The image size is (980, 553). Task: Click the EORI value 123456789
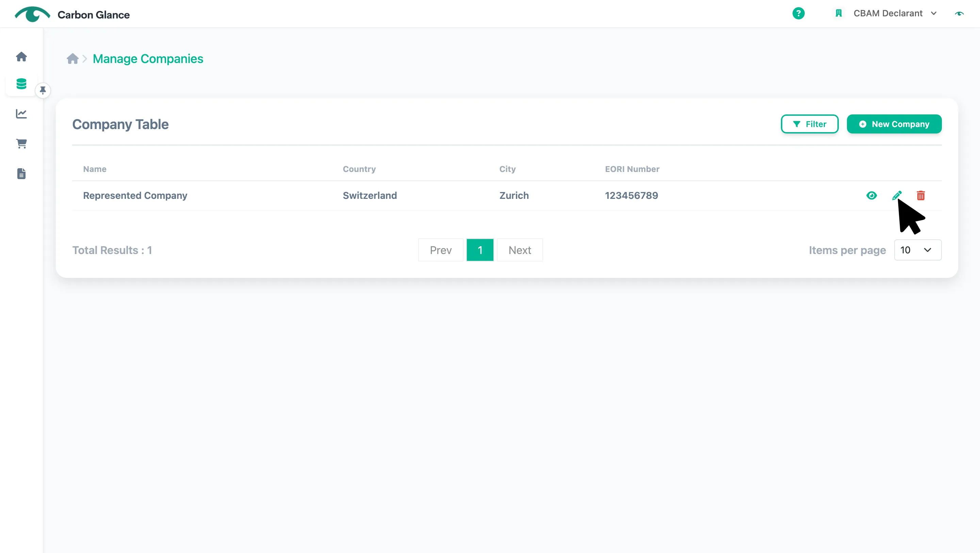(x=631, y=195)
